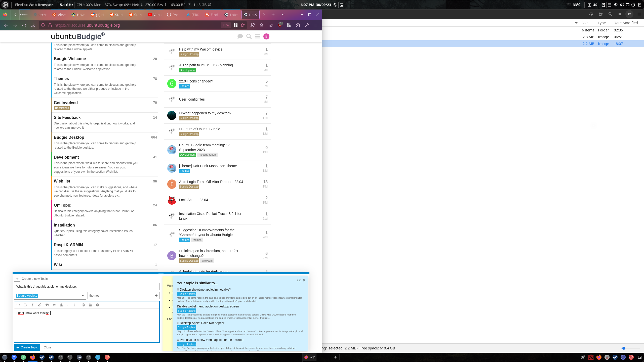Toggle the numbered list button
Viewport: 644px width, 362px height.
coord(76,305)
